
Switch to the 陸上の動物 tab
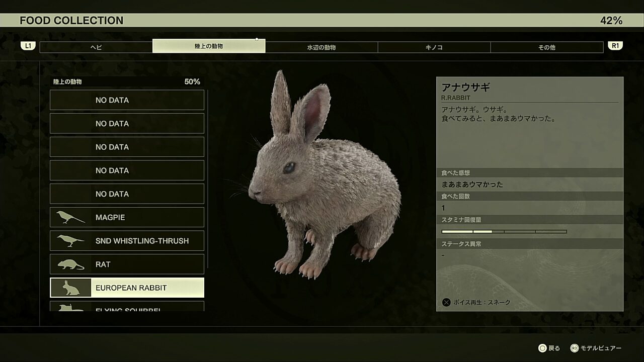(x=209, y=46)
